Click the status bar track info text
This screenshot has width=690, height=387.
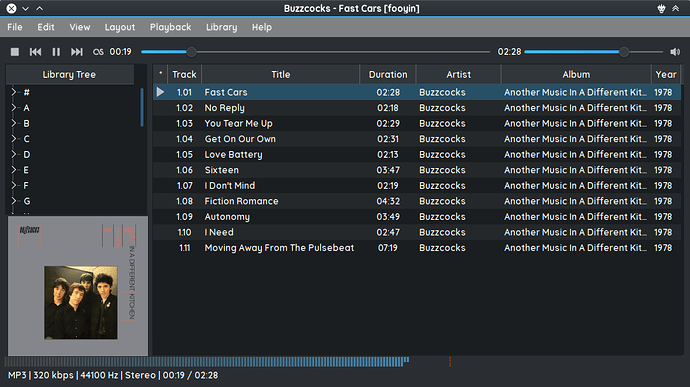point(113,376)
